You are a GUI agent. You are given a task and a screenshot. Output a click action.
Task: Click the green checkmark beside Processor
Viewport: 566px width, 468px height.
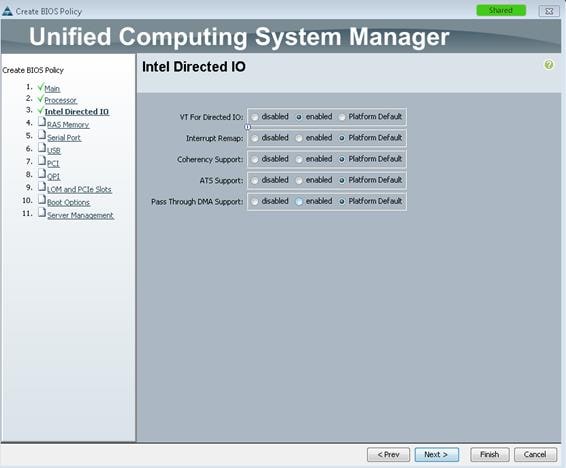coord(40,98)
